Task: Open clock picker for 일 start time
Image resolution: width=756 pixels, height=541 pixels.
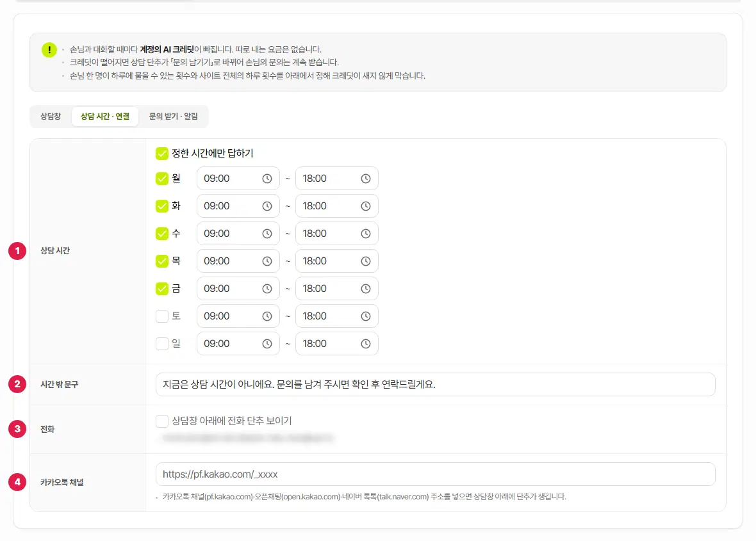Action: [x=267, y=343]
